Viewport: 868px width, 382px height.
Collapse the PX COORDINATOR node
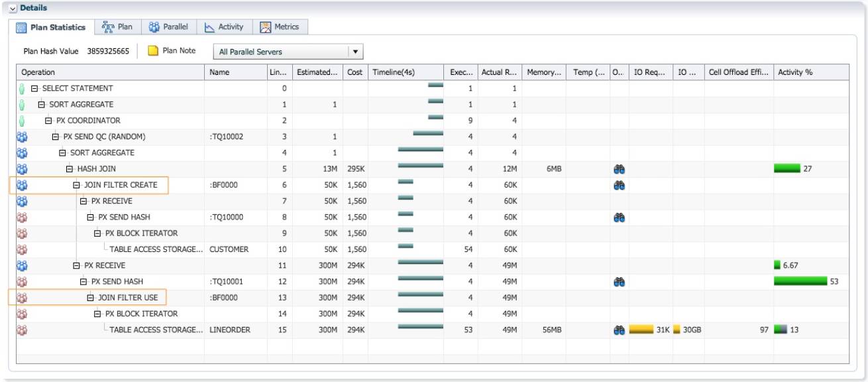pos(48,121)
